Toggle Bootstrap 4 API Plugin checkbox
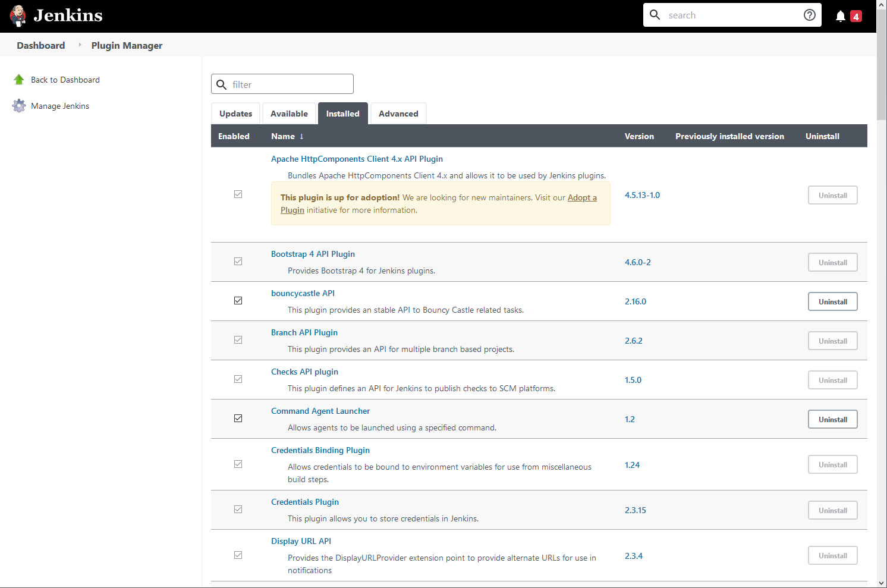This screenshot has height=588, width=887. [238, 262]
